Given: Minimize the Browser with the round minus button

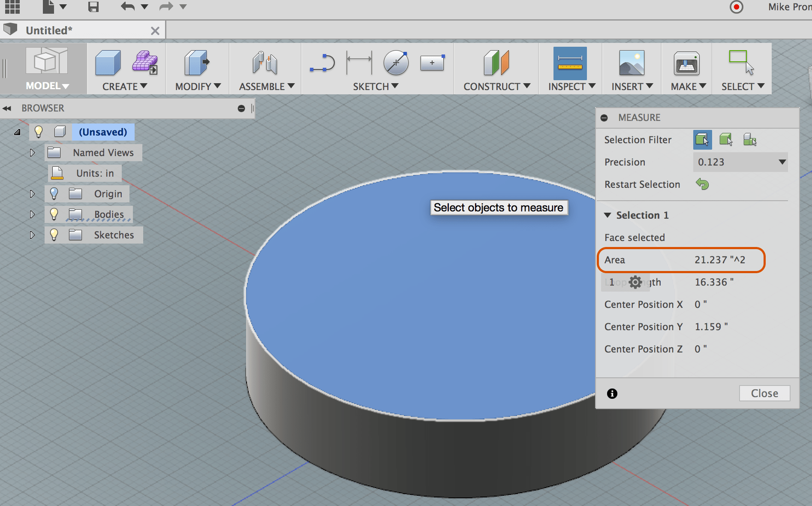Looking at the screenshot, I should (241, 108).
